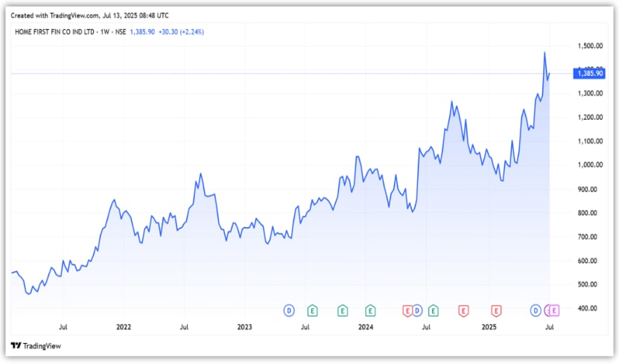Select the green earnings marker above Jul 2024
Screen dimensions: 619x364
pos(433,310)
